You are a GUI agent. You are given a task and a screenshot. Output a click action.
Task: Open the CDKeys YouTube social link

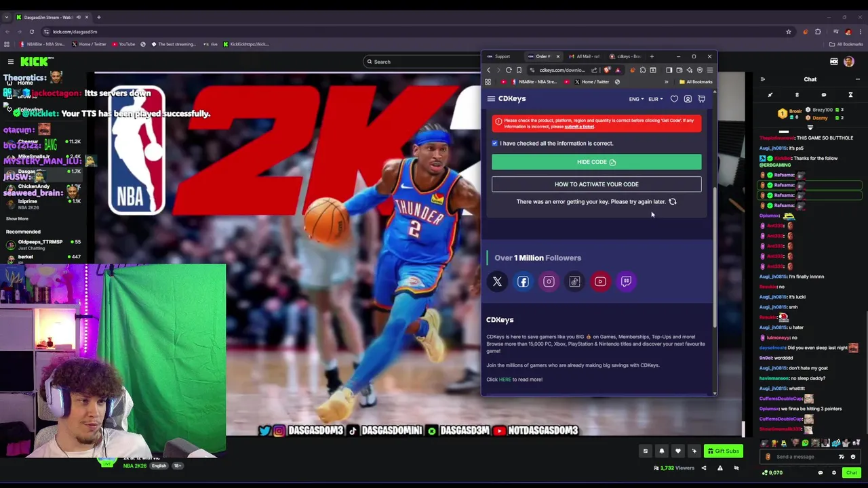(600, 281)
